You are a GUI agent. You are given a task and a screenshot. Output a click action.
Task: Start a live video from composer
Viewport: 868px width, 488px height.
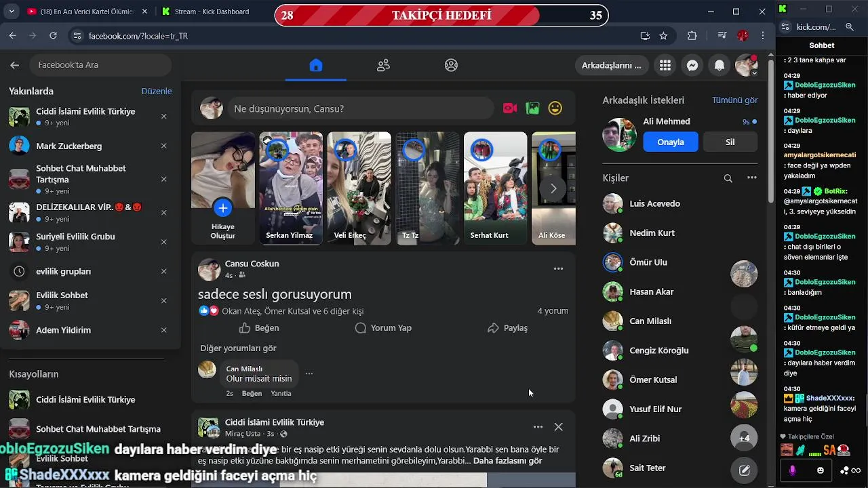click(510, 108)
